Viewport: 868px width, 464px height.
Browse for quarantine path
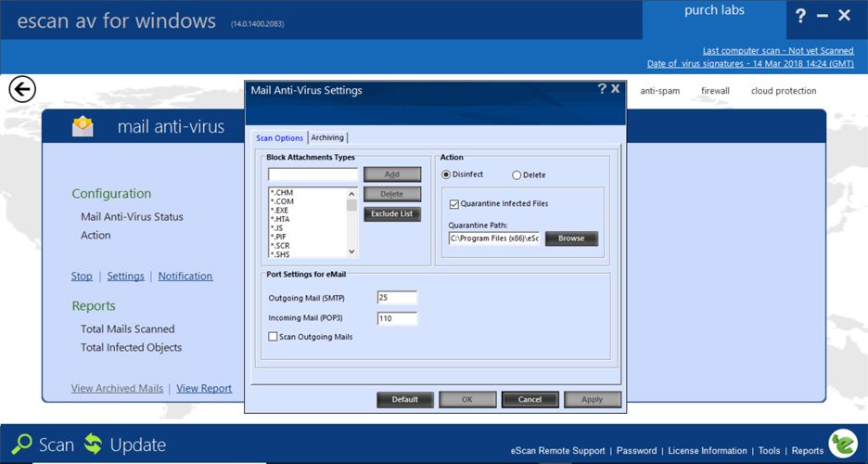tap(571, 238)
